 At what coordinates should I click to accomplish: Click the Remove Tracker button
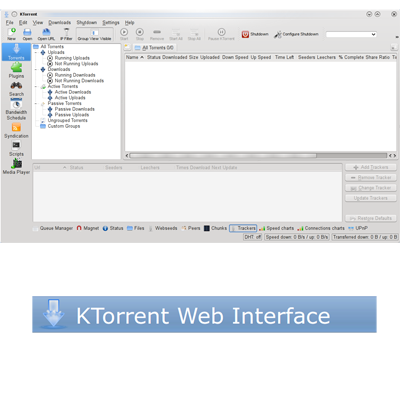point(371,178)
